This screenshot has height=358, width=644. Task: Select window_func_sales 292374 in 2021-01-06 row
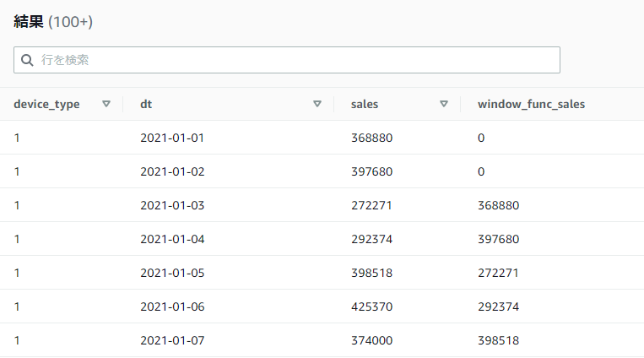498,306
